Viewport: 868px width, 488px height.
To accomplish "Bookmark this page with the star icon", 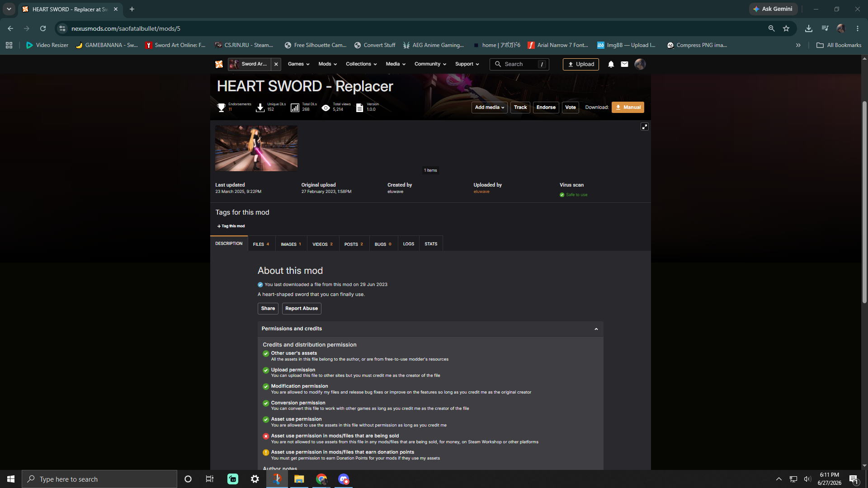I will 786,28.
